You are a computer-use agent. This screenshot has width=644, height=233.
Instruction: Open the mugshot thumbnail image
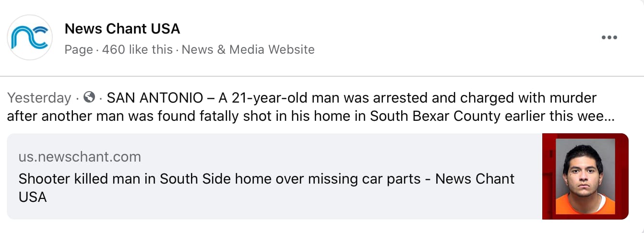click(x=585, y=176)
